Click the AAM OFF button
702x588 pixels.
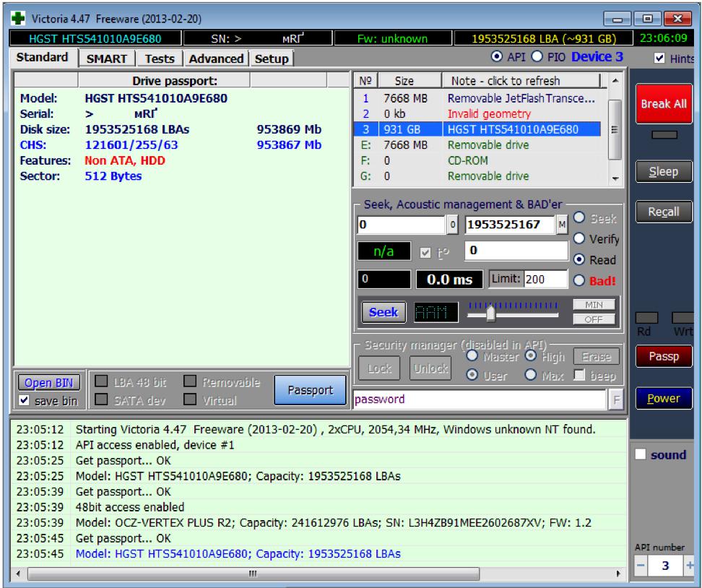(x=594, y=319)
